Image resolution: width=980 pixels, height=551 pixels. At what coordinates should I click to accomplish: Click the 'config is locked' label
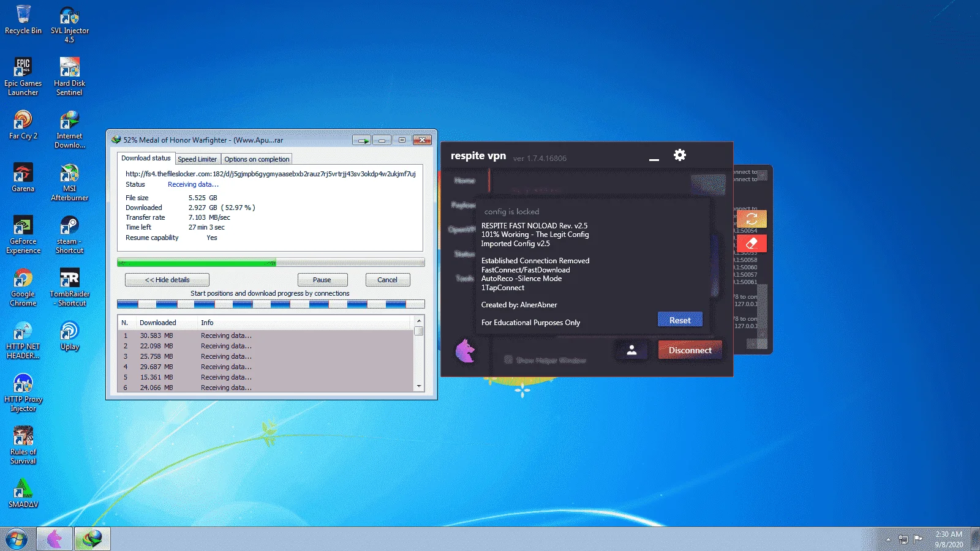tap(511, 211)
